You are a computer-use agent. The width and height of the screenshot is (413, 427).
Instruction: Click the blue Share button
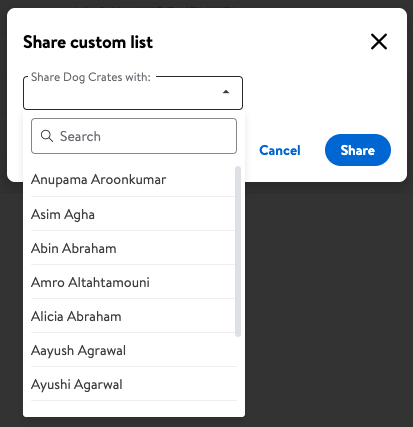click(358, 150)
